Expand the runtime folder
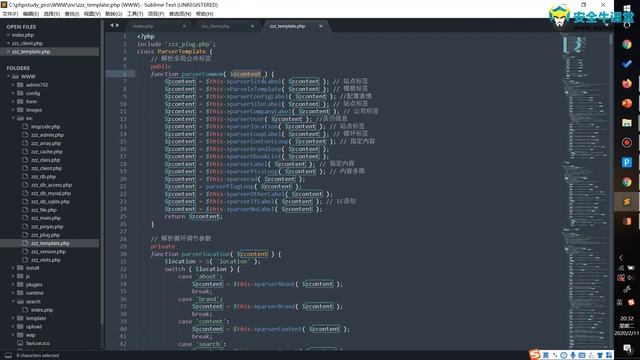The height and width of the screenshot is (360, 640). pyautogui.click(x=13, y=293)
